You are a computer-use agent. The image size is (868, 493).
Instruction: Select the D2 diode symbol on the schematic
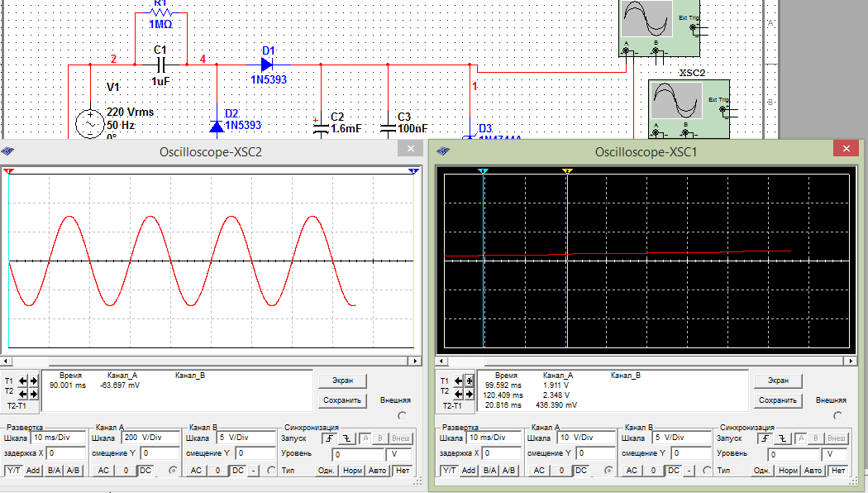click(217, 126)
